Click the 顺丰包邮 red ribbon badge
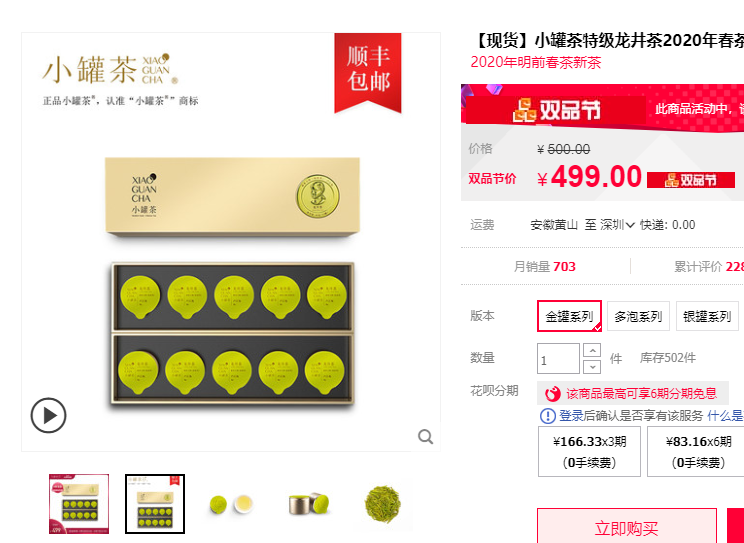The height and width of the screenshot is (543, 744). 368,73
